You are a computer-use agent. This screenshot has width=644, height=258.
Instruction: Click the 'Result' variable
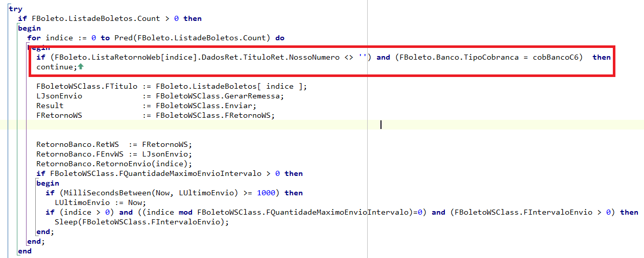pos(50,106)
